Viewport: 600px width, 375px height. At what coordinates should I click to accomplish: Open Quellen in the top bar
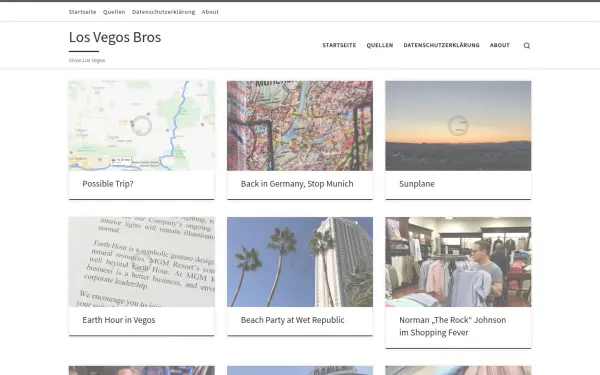point(114,12)
